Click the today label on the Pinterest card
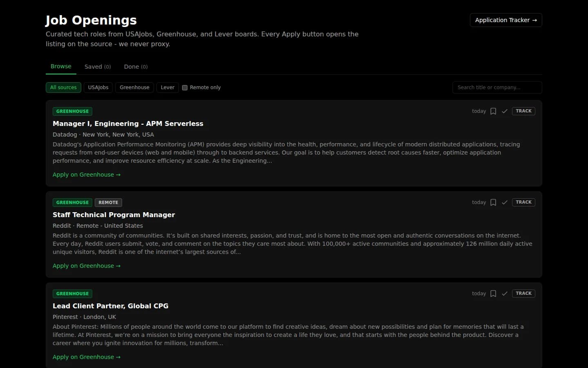Image resolution: width=588 pixels, height=368 pixels. pos(479,294)
